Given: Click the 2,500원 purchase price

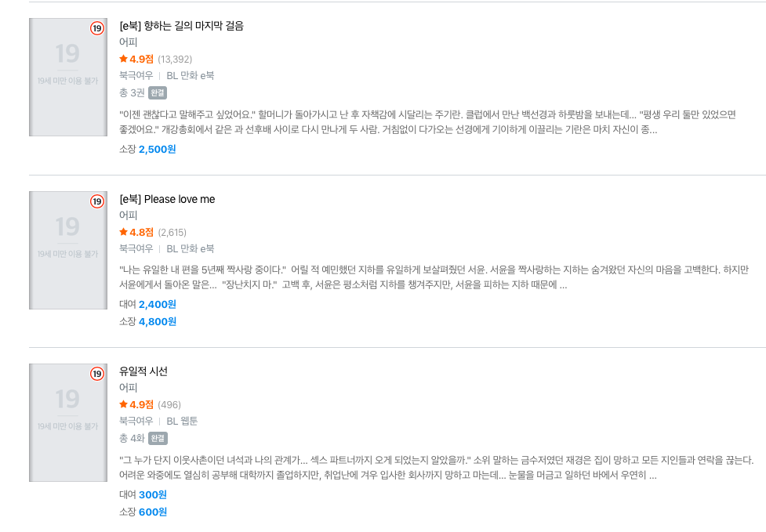Looking at the screenshot, I should (x=157, y=150).
